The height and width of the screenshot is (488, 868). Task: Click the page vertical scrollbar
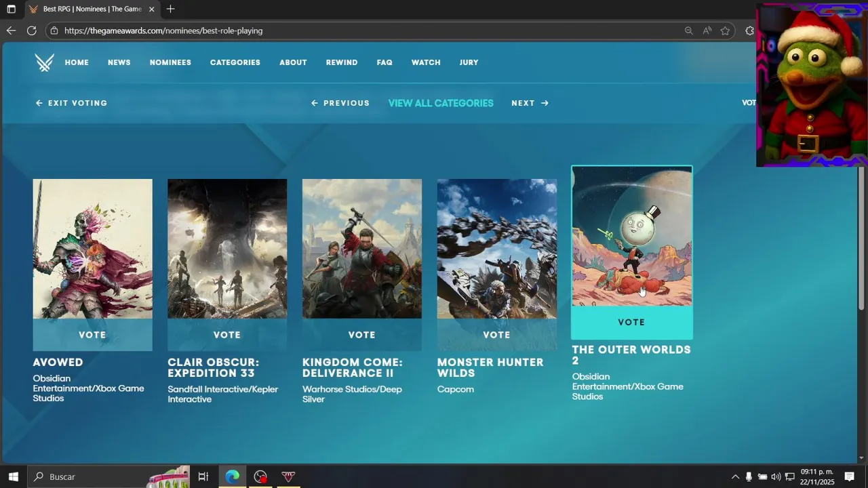coord(862,237)
